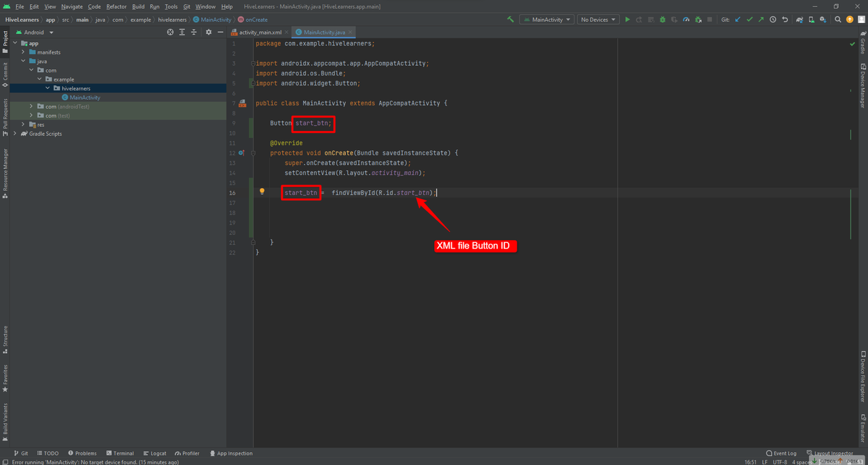Click Expand All in Project panel
This screenshot has height=465, width=868.
pos(182,32)
